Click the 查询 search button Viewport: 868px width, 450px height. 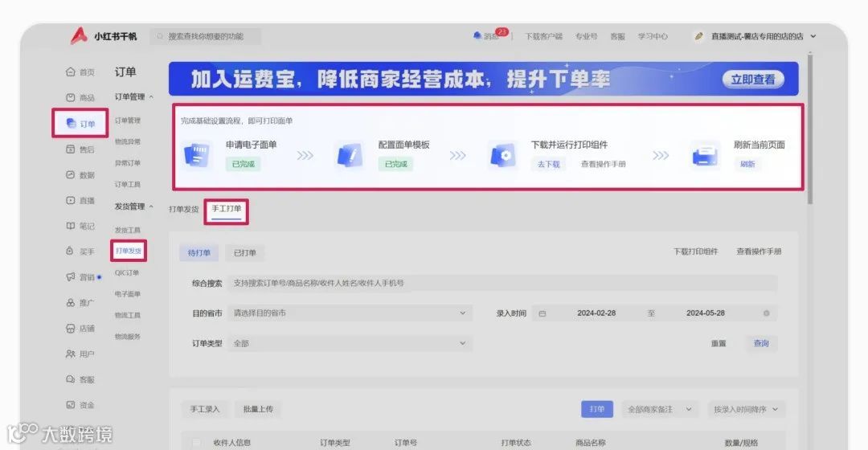[x=761, y=343]
